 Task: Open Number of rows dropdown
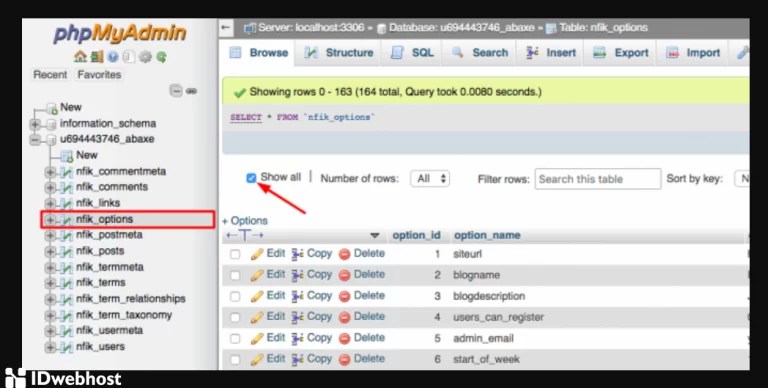430,179
